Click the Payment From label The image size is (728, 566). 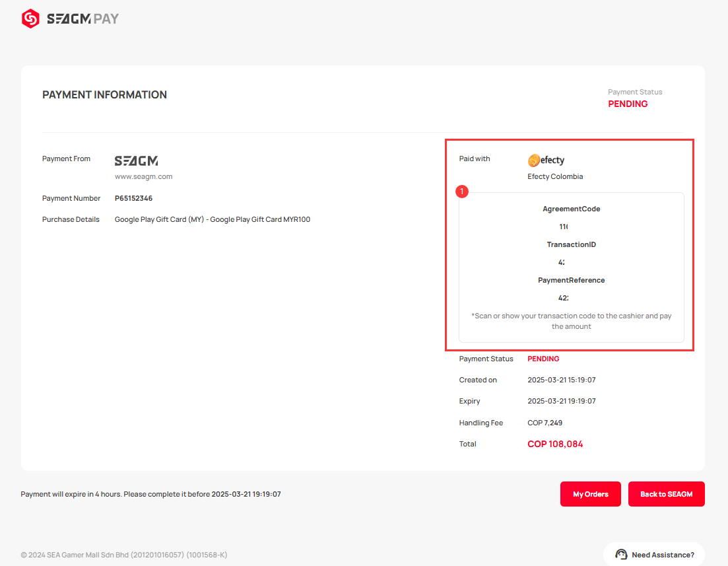[x=66, y=159]
